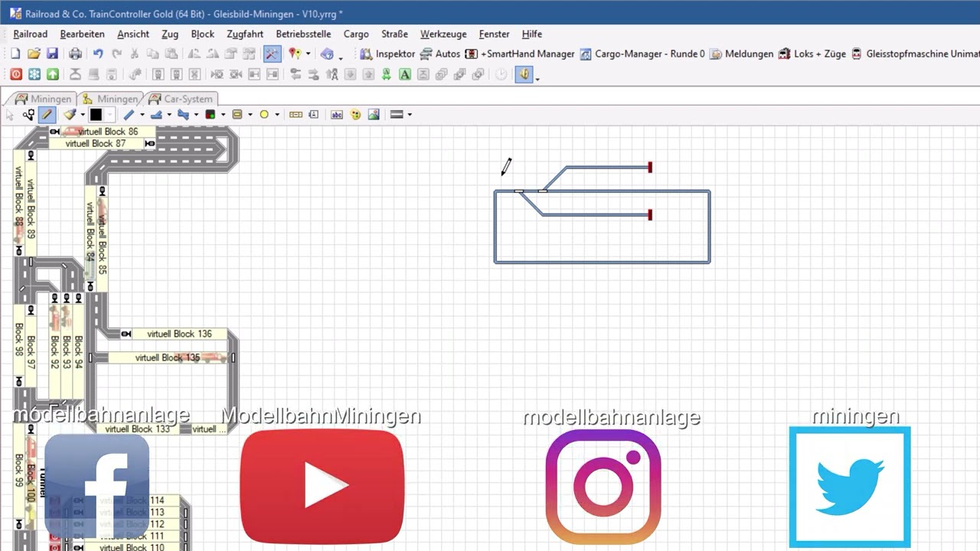This screenshot has height=551, width=980.
Task: Open the Zug menu
Action: tap(170, 34)
